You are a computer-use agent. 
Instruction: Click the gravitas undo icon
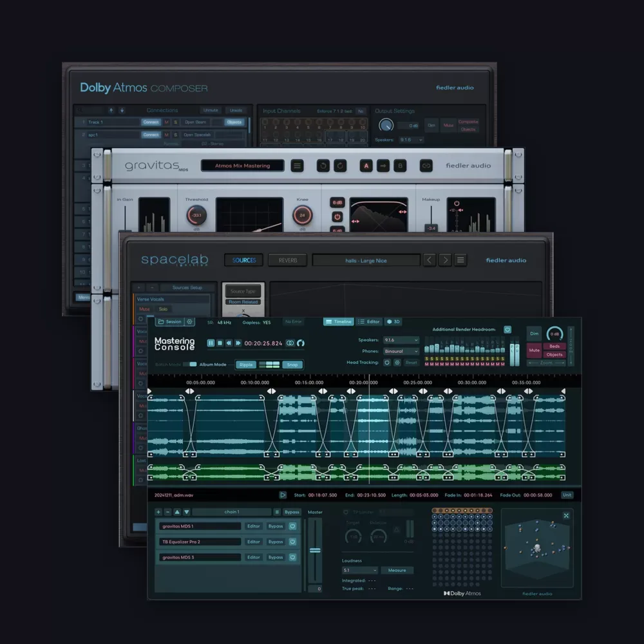pyautogui.click(x=323, y=166)
